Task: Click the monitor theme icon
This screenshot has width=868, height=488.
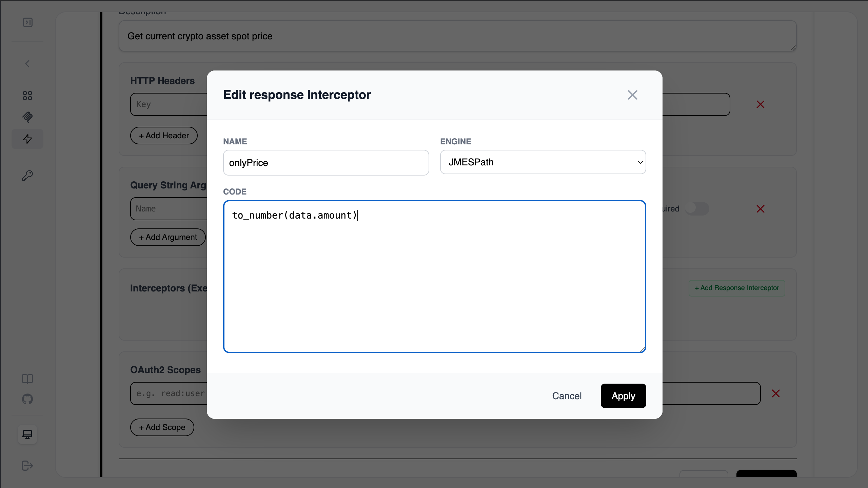Action: [27, 434]
